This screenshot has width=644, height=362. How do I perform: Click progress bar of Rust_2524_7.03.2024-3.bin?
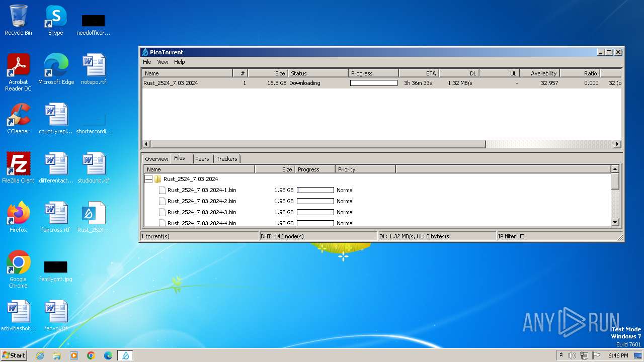tap(315, 212)
